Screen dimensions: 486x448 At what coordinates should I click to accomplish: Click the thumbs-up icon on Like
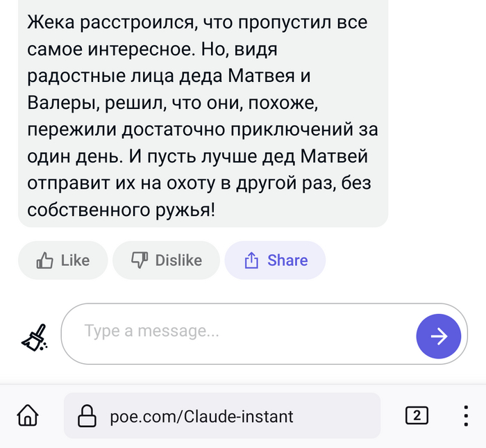point(45,260)
